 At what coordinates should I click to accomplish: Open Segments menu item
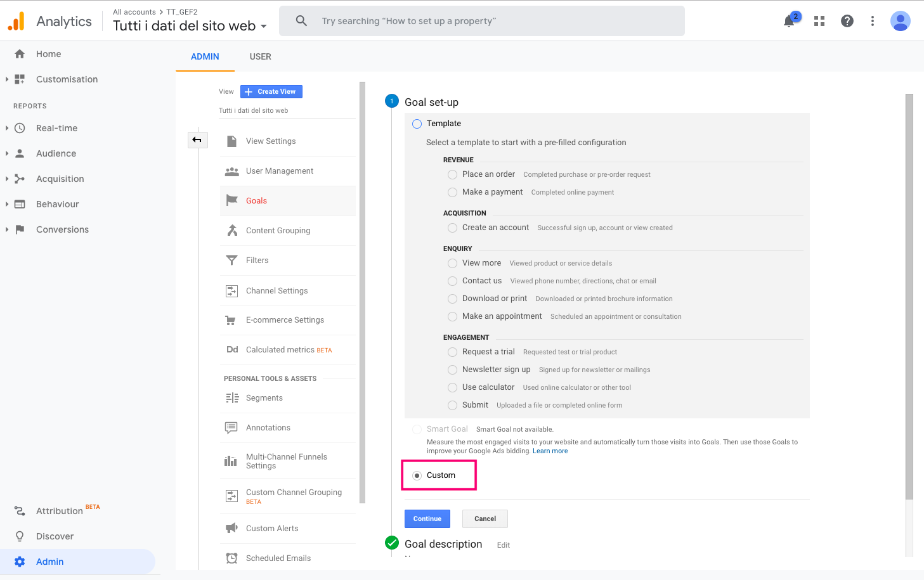pyautogui.click(x=288, y=398)
